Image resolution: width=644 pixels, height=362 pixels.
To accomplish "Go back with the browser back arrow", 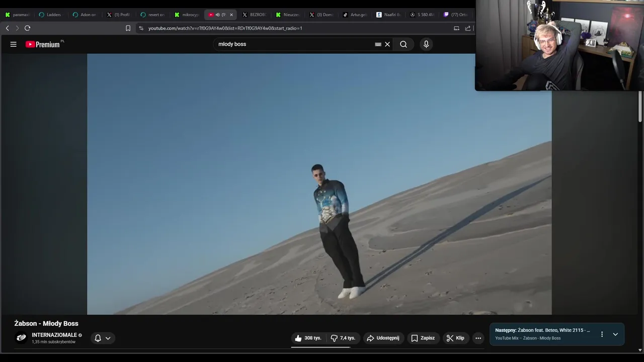I will click(7, 28).
